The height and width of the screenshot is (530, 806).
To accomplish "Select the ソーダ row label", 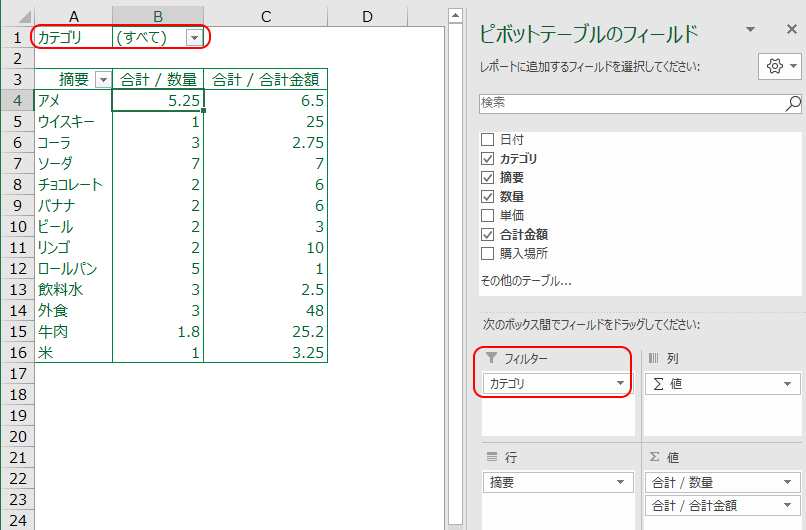I will 73,163.
